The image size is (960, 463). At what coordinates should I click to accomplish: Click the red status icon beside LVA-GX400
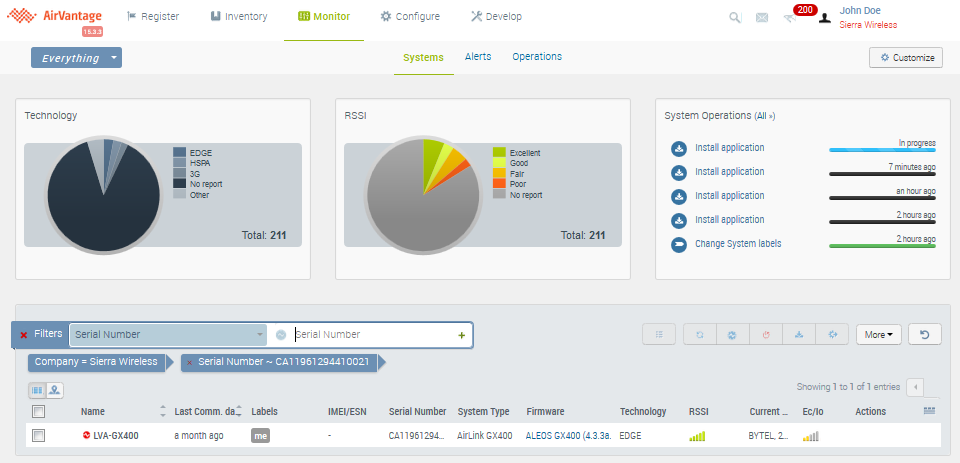pyautogui.click(x=86, y=435)
